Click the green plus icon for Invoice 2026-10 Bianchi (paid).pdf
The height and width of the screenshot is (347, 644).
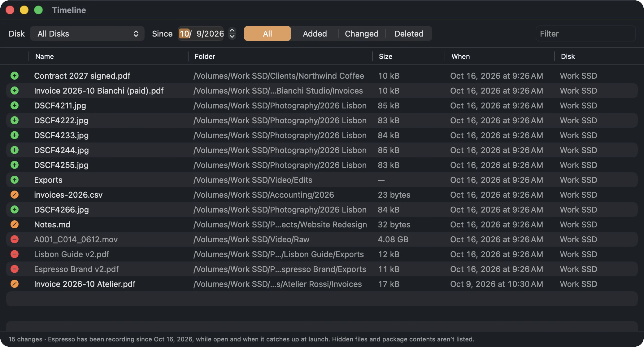coord(15,90)
